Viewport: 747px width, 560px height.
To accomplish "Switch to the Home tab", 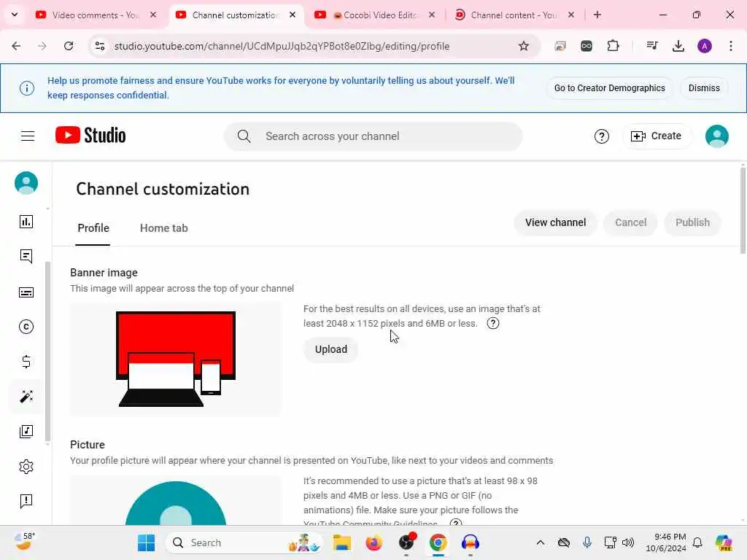I will (164, 228).
